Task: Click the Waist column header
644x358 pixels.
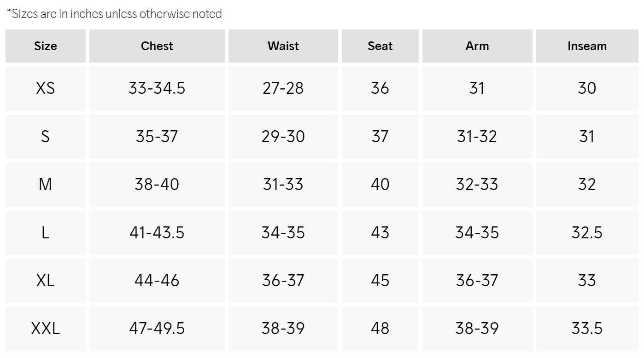Action: (283, 46)
